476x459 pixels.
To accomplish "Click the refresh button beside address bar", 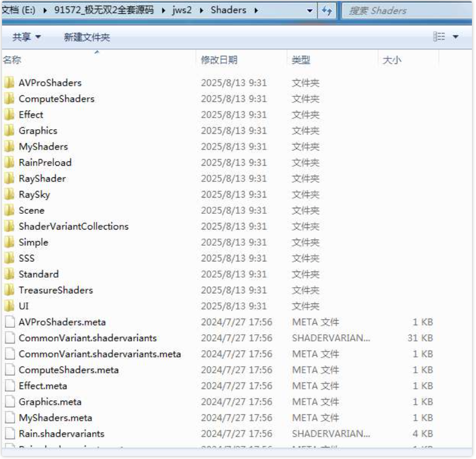I will point(327,10).
